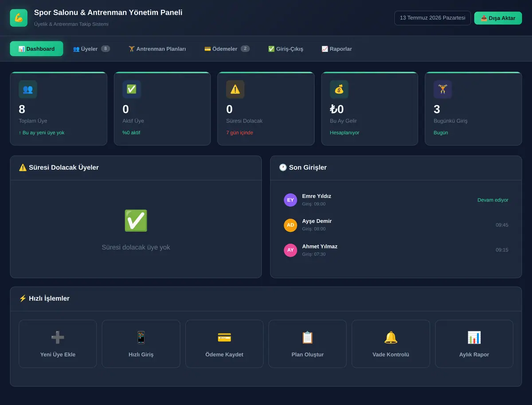Image resolution: width=532 pixels, height=405 pixels.
Task: Open the Giriş-Çıkış tab
Action: [x=286, y=49]
